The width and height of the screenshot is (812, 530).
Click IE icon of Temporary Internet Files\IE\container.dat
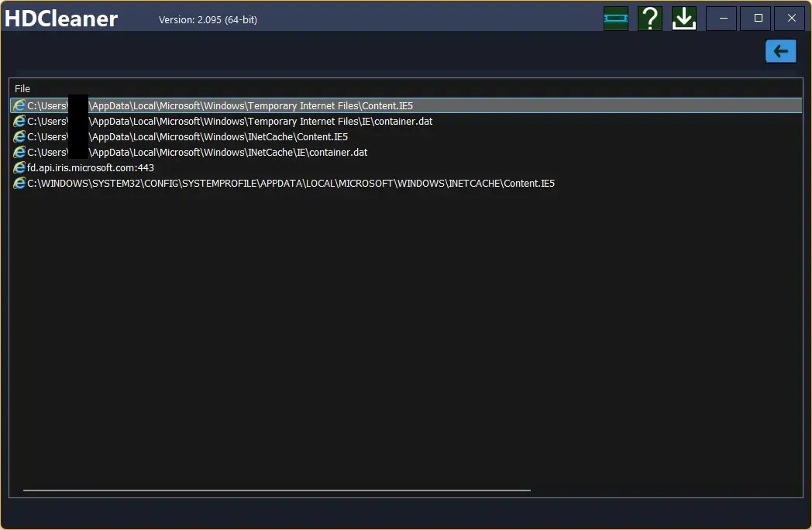[x=19, y=121]
